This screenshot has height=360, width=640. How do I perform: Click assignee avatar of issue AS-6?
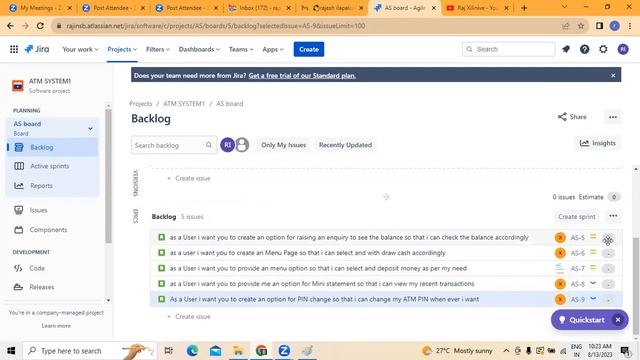pos(560,253)
